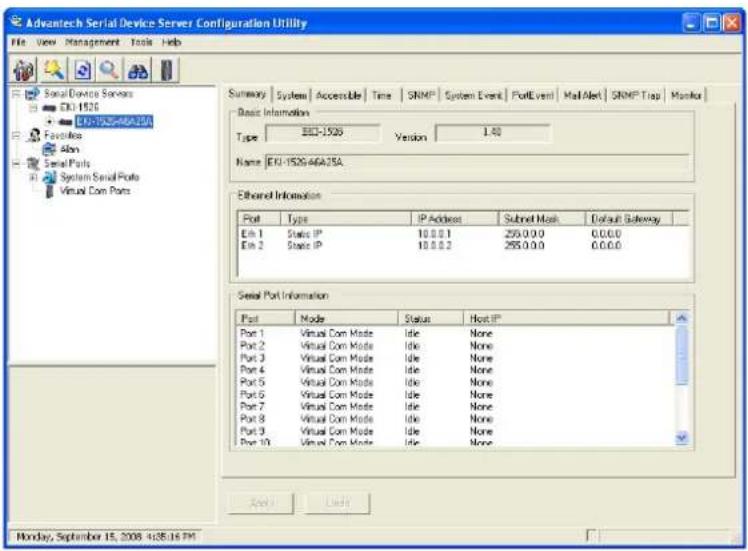Image resolution: width=748 pixels, height=551 pixels.
Task: Select Port 7 in the serial port list
Action: pos(456,406)
